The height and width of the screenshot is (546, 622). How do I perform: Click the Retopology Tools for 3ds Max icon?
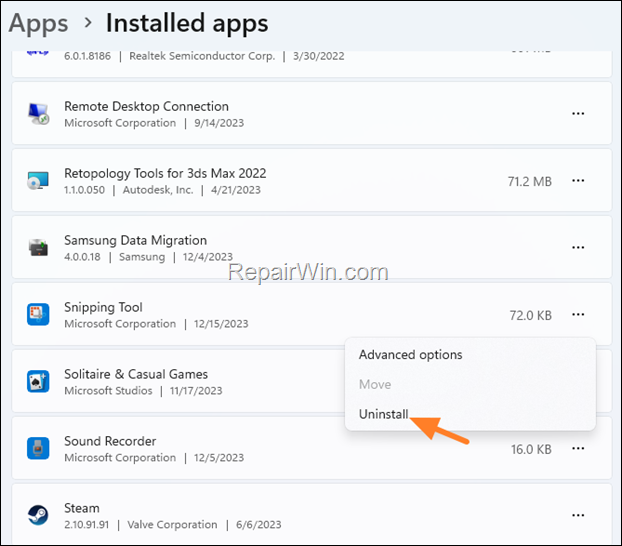38,181
